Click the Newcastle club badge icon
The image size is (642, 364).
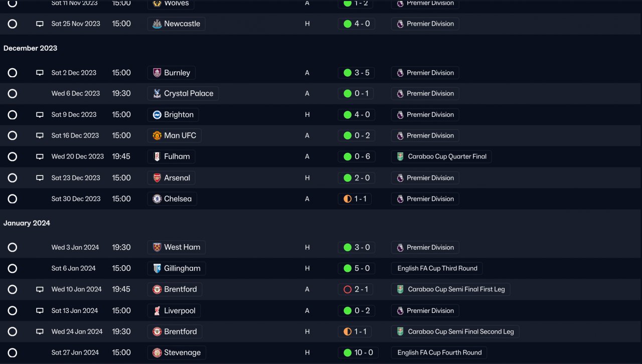[x=157, y=24]
